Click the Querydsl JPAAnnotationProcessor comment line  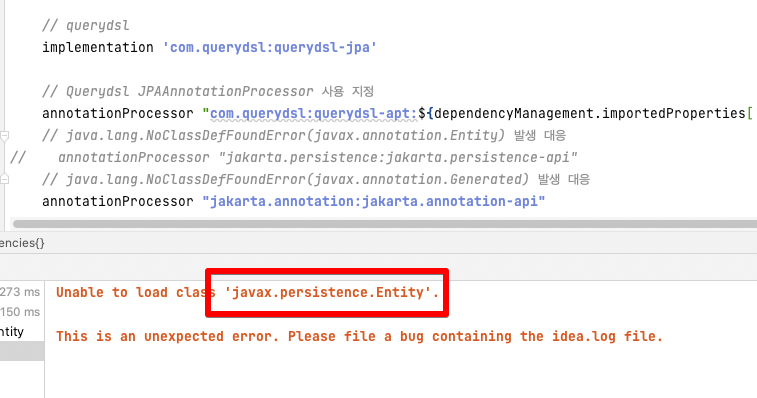tap(208, 91)
